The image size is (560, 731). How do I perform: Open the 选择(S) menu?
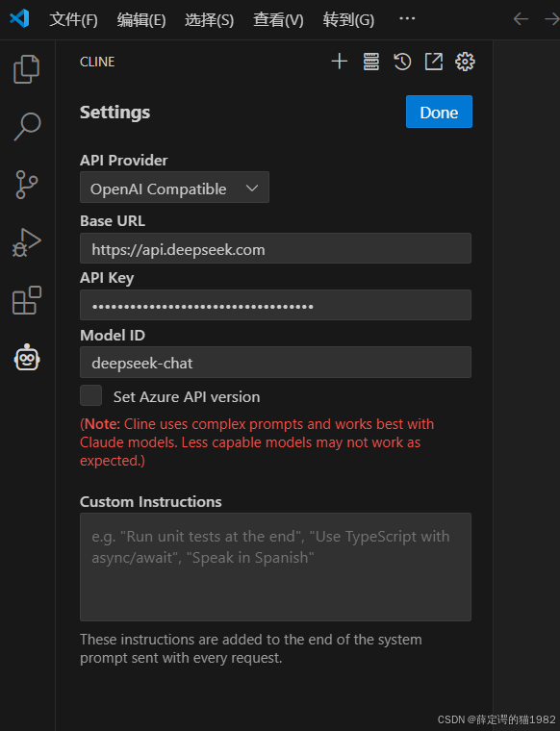click(210, 19)
